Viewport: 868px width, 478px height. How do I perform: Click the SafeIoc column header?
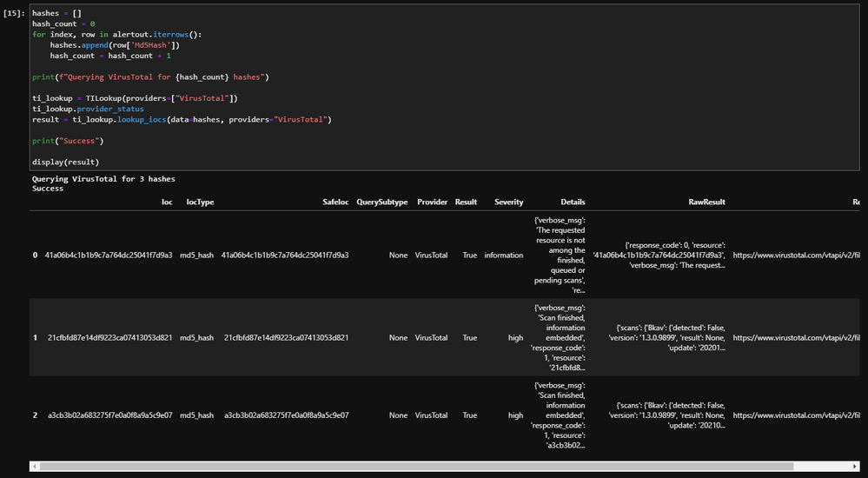(335, 202)
